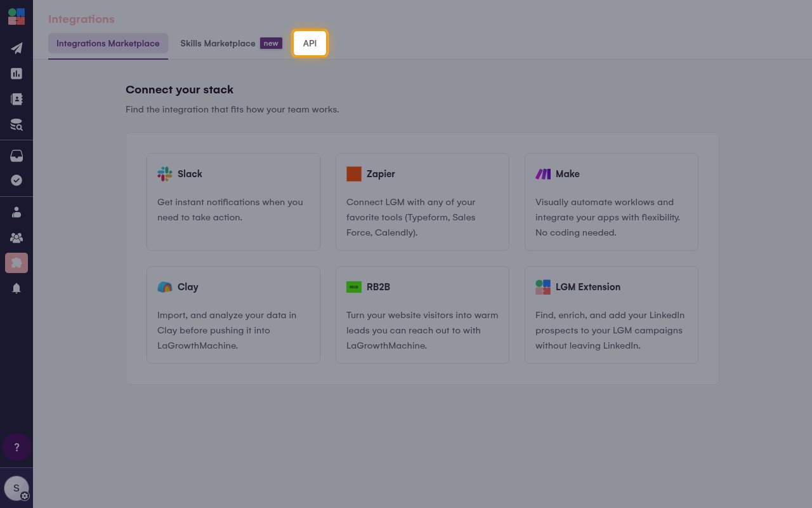812x508 pixels.
Task: Click the LaGrowthMachine logo in sidebar
Action: [x=16, y=17]
